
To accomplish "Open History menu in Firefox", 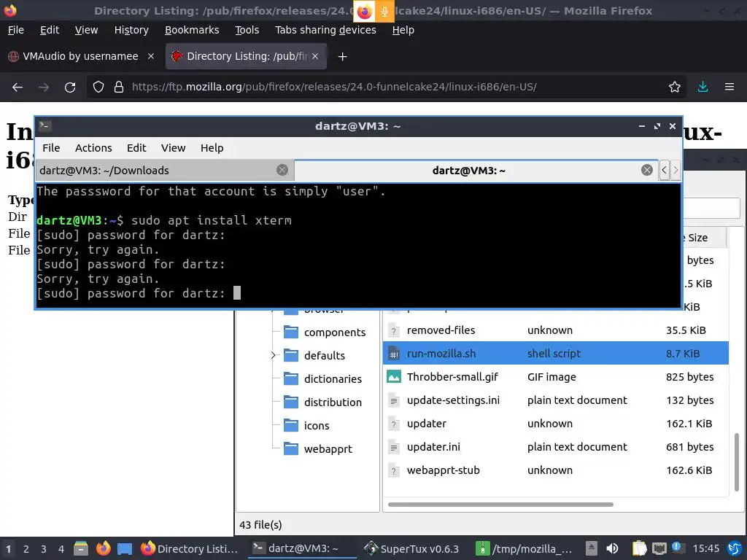I will point(131,30).
